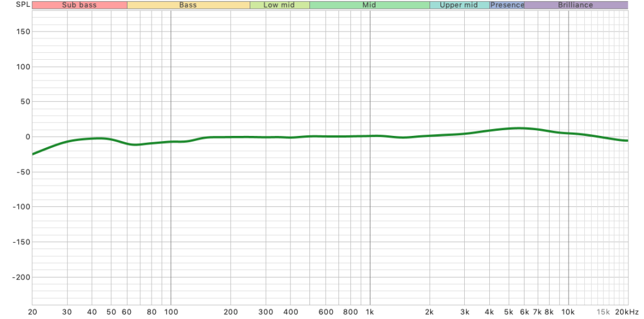Click the 6k frequency label
This screenshot has height=319, width=644.
coord(525,312)
